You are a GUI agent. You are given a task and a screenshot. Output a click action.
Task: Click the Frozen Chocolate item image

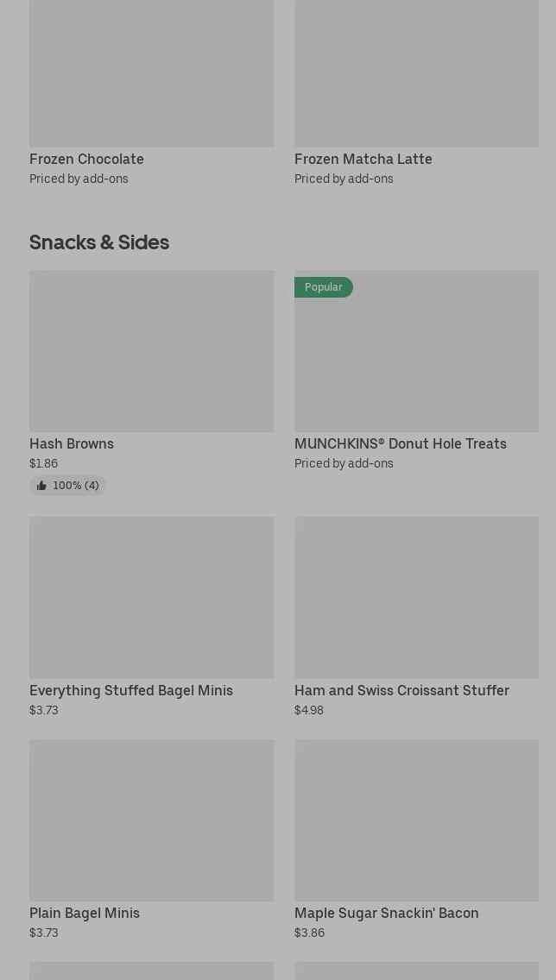click(151, 73)
